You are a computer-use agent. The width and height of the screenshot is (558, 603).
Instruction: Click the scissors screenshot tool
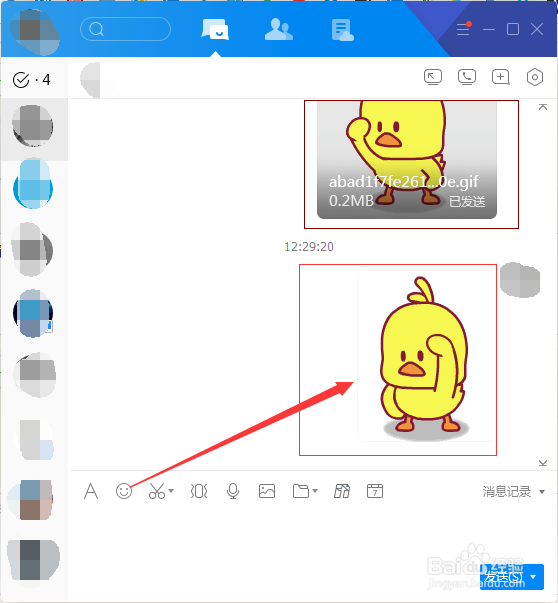(157, 491)
